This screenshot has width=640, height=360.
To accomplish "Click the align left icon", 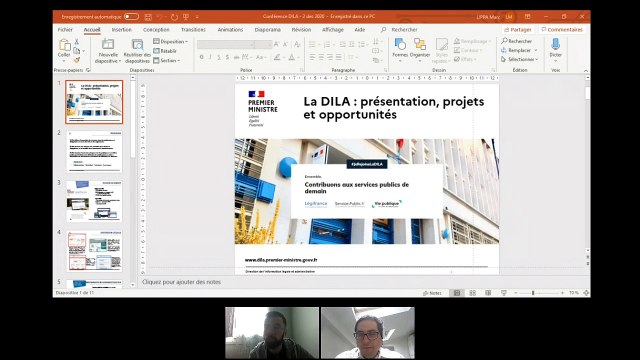I will click(312, 58).
